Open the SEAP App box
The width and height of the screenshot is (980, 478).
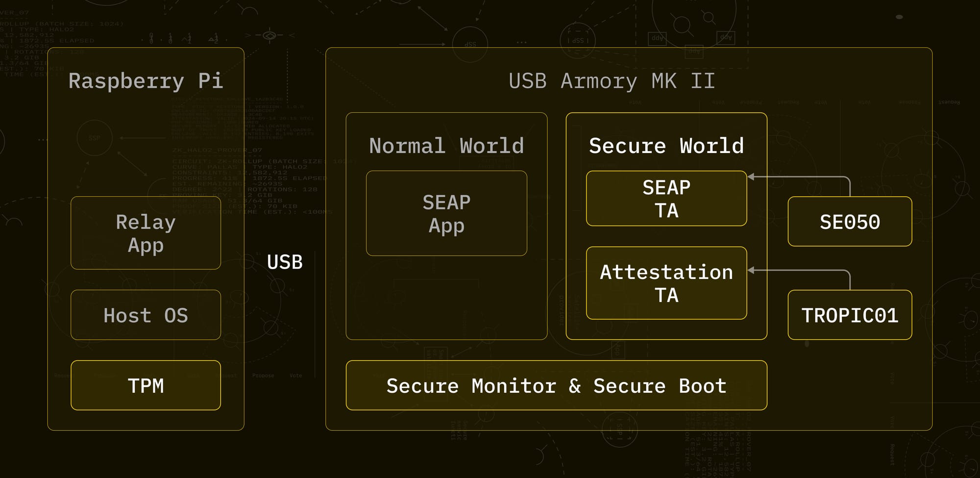tap(446, 213)
